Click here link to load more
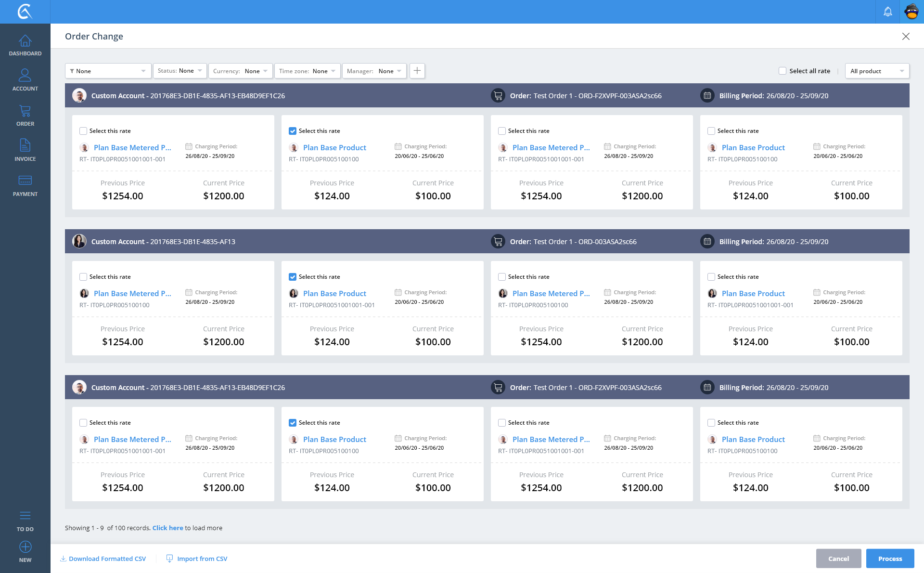924x573 pixels. 167,528
